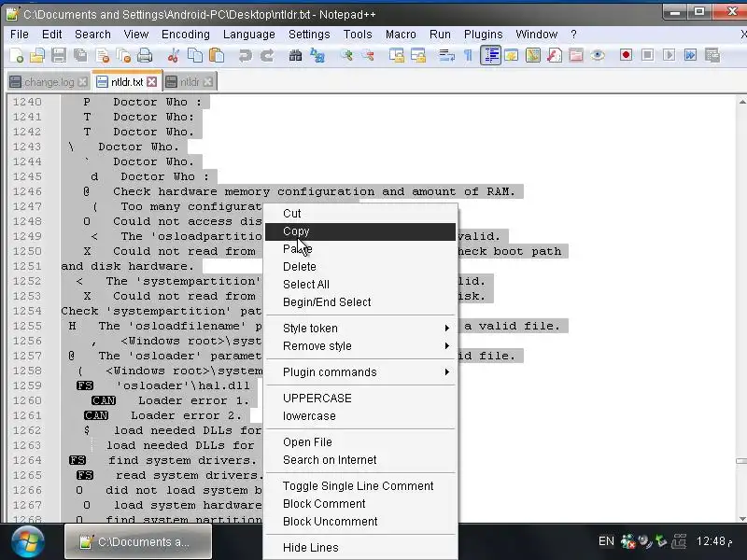Click Run macro multiple times icon
747x560 pixels.
click(690, 55)
